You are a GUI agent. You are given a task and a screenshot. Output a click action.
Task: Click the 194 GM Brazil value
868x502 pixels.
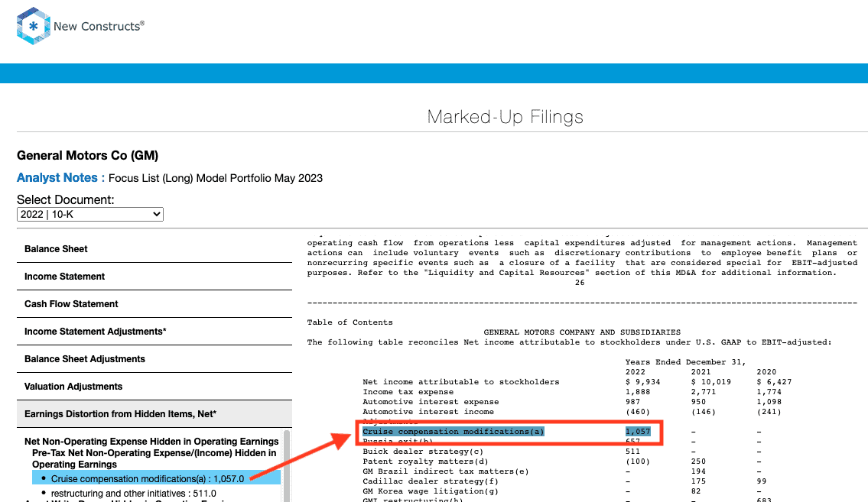pyautogui.click(x=698, y=471)
